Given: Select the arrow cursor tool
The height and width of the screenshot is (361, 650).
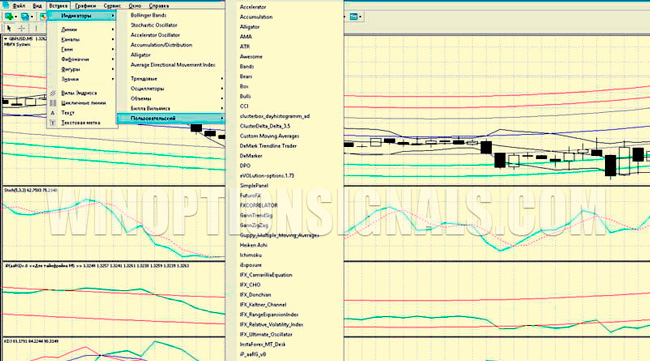Looking at the screenshot, I should coord(9,28).
